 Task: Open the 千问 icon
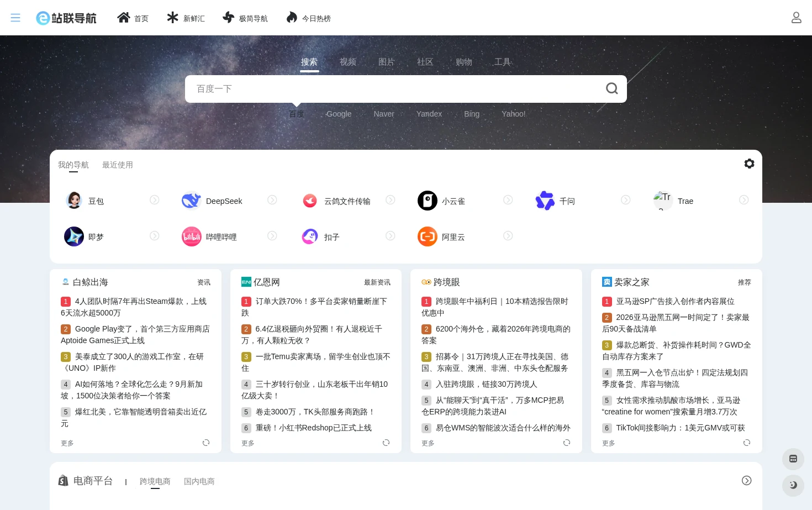click(545, 201)
